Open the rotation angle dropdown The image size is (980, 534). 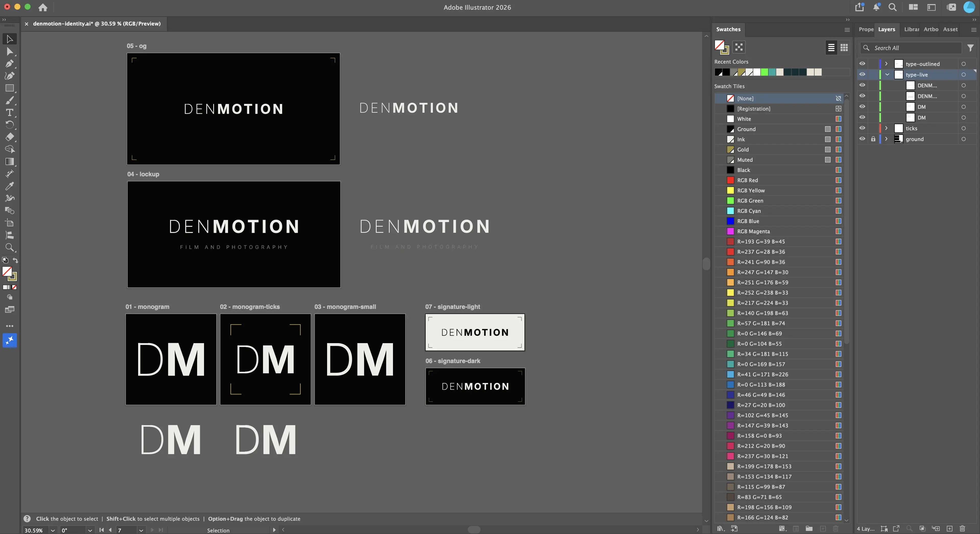[90, 530]
